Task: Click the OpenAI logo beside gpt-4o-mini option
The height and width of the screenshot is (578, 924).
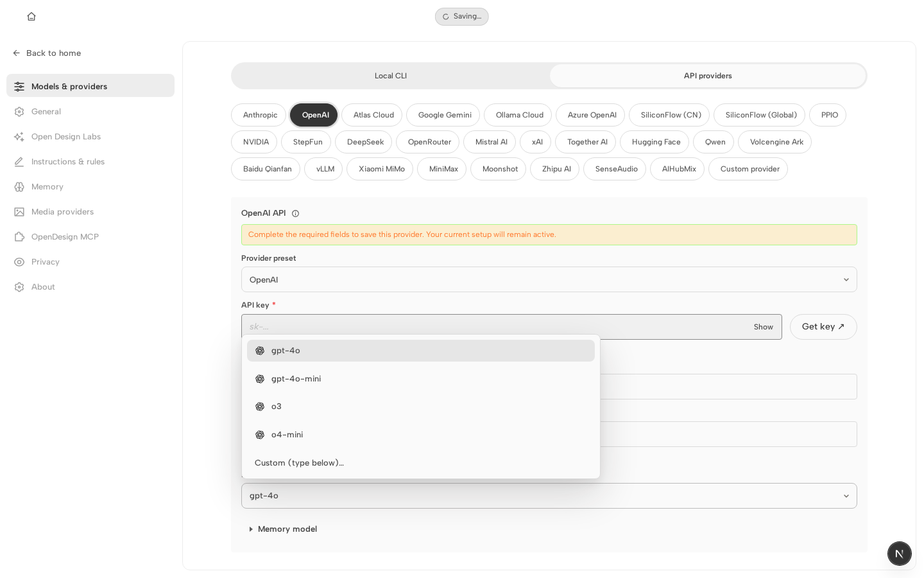Action: [x=260, y=379]
